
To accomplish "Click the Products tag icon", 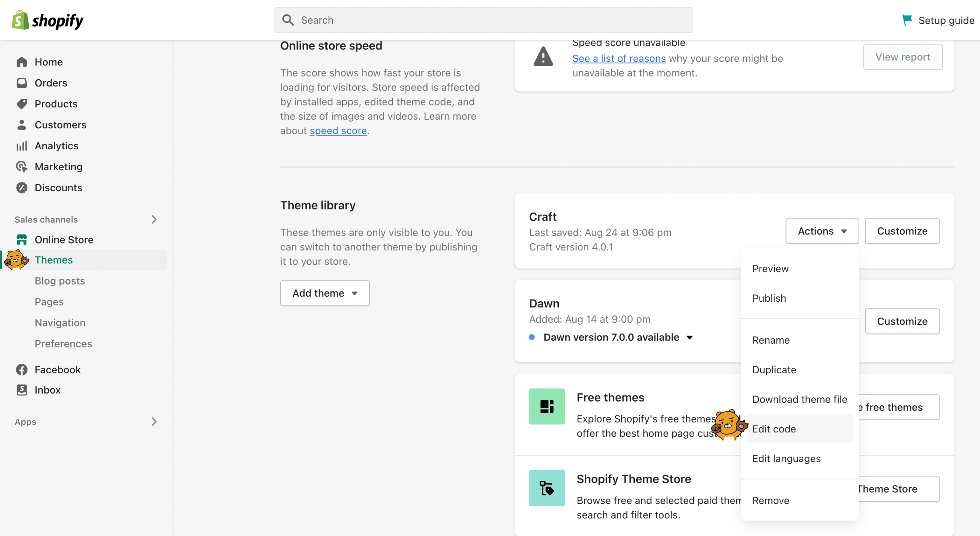I will (22, 104).
